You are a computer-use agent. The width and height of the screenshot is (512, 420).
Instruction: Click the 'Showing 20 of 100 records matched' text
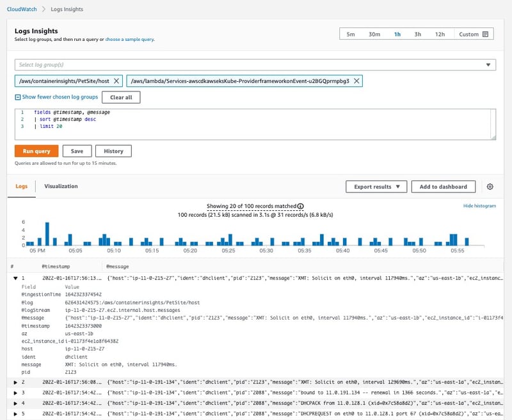tap(252, 206)
